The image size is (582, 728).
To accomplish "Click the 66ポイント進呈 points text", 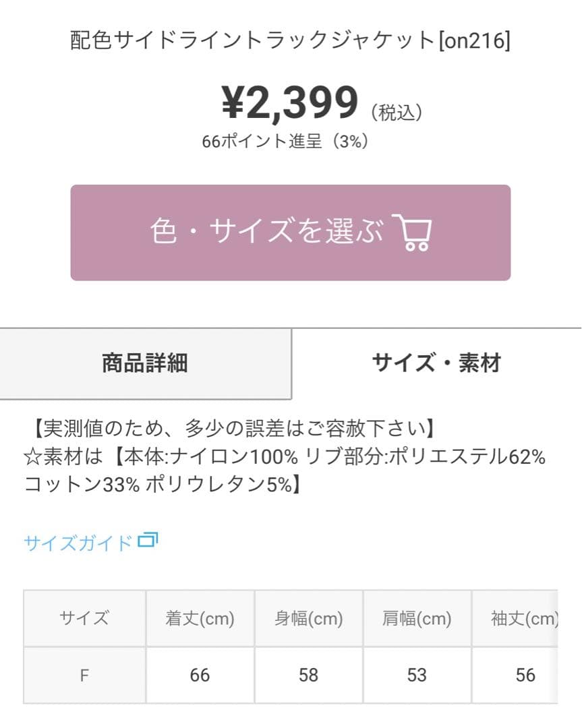I will pos(262,141).
